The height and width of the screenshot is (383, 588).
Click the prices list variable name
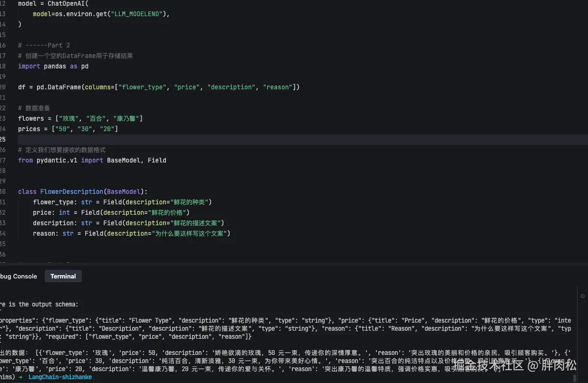29,129
